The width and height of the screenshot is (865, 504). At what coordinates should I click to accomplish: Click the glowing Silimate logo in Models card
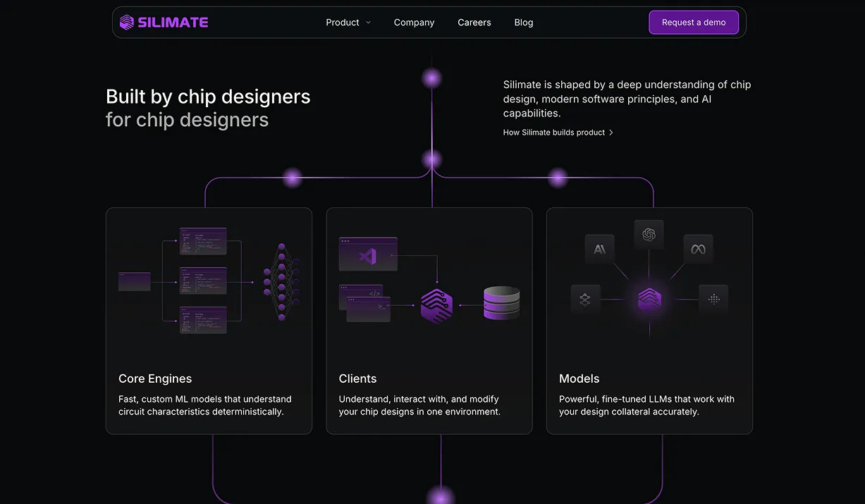[x=649, y=300]
